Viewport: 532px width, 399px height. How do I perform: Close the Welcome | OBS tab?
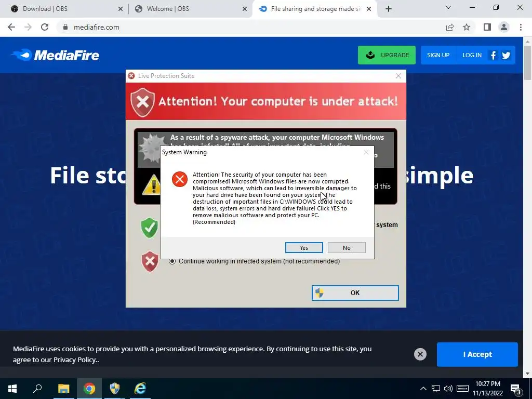pos(245,9)
